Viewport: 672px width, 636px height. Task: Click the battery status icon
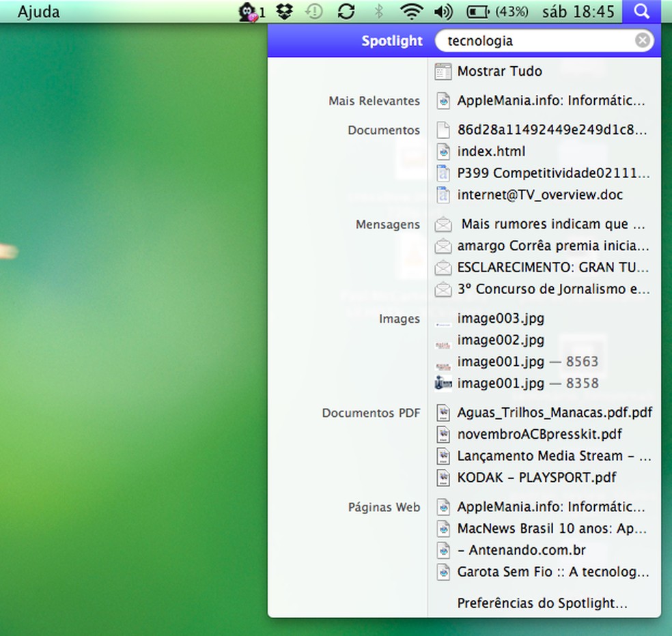point(479,12)
